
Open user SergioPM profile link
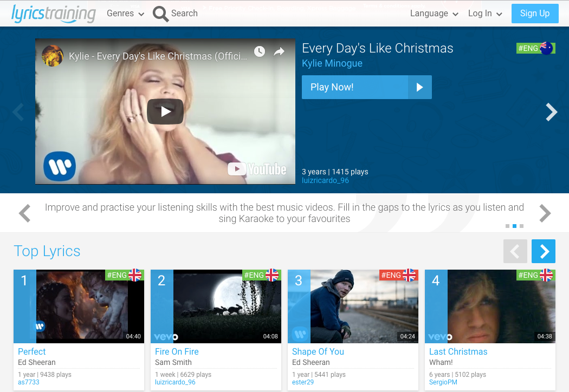(x=443, y=382)
